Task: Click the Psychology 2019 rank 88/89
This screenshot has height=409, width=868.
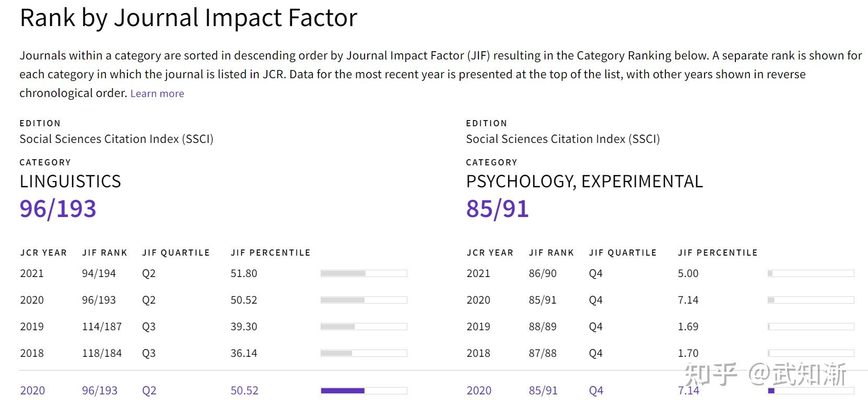Action: click(543, 327)
